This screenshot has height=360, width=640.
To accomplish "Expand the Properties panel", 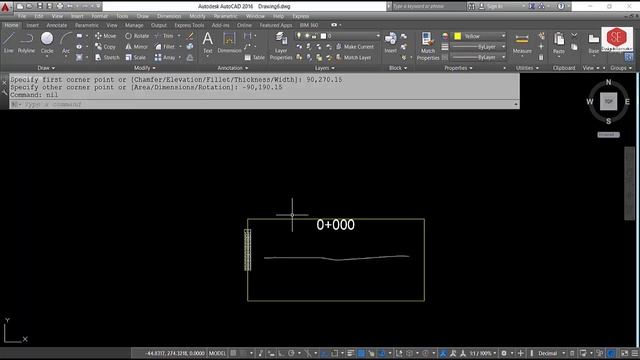I will [458, 68].
